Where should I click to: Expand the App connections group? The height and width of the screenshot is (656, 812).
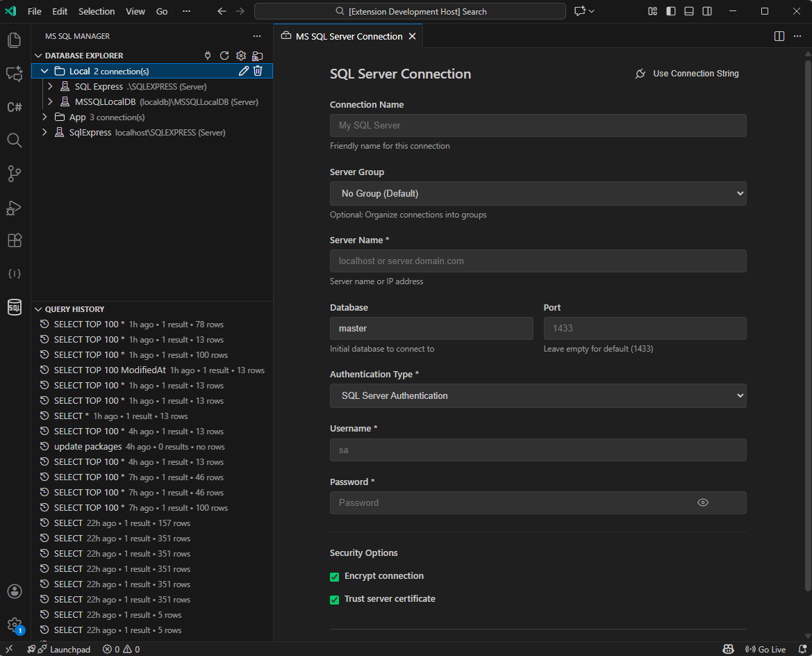click(x=44, y=117)
